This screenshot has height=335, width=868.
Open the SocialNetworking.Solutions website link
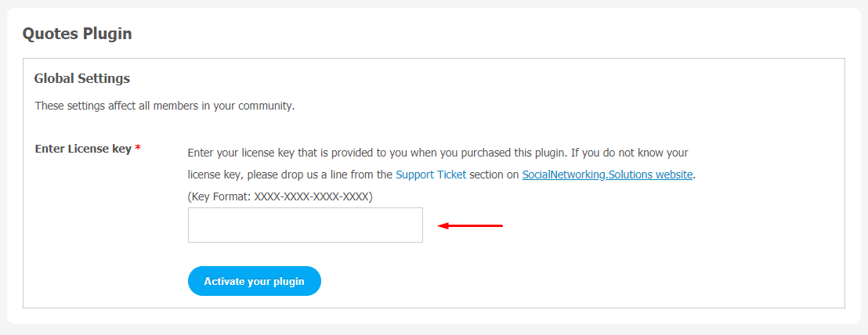pos(608,175)
